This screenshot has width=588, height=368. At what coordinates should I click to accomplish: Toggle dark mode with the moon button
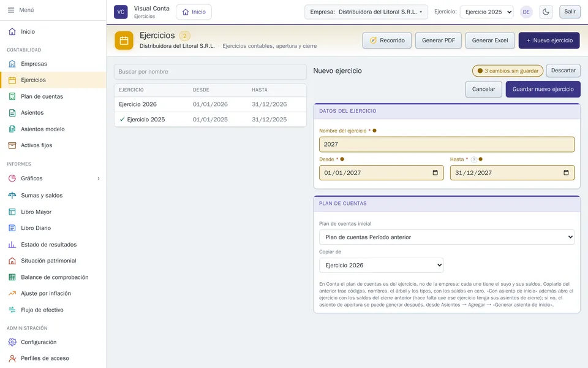pos(546,12)
